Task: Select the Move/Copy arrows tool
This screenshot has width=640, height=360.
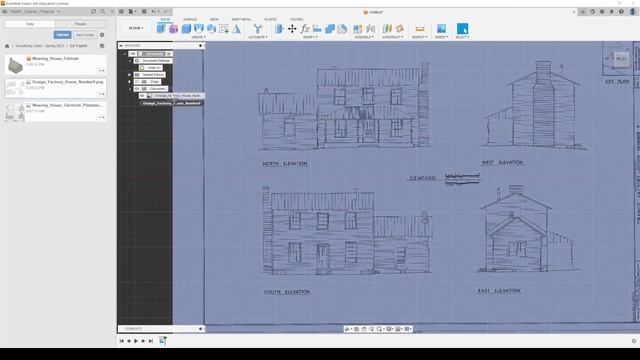Action: 292,29
